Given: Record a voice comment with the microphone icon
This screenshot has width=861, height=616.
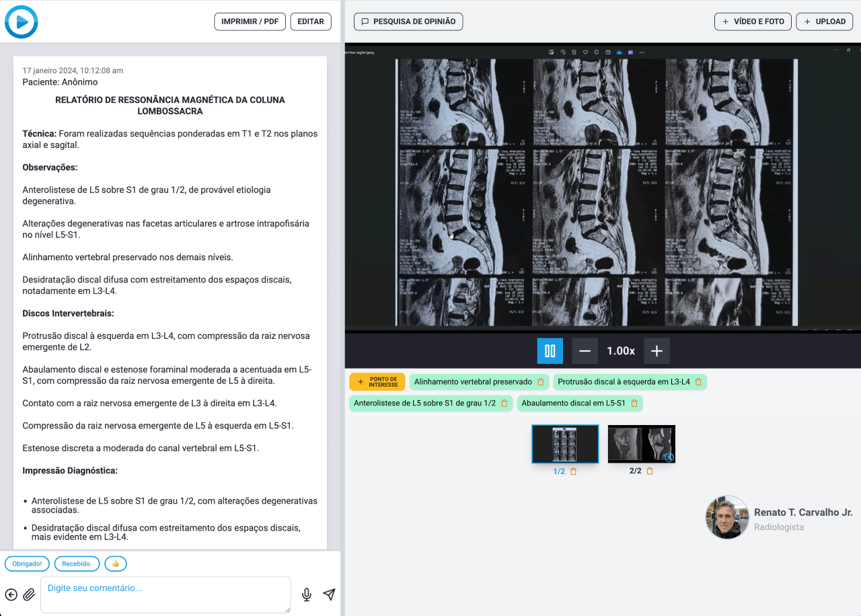Looking at the screenshot, I should (307, 594).
